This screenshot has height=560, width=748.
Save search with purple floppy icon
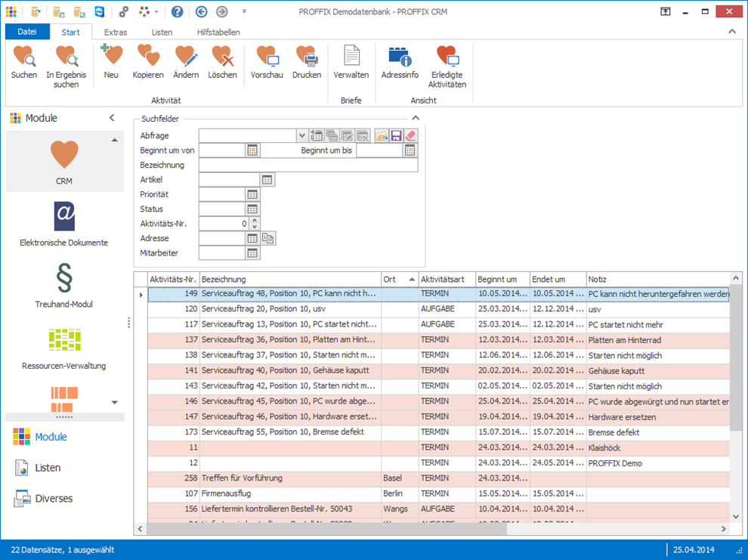tap(396, 136)
